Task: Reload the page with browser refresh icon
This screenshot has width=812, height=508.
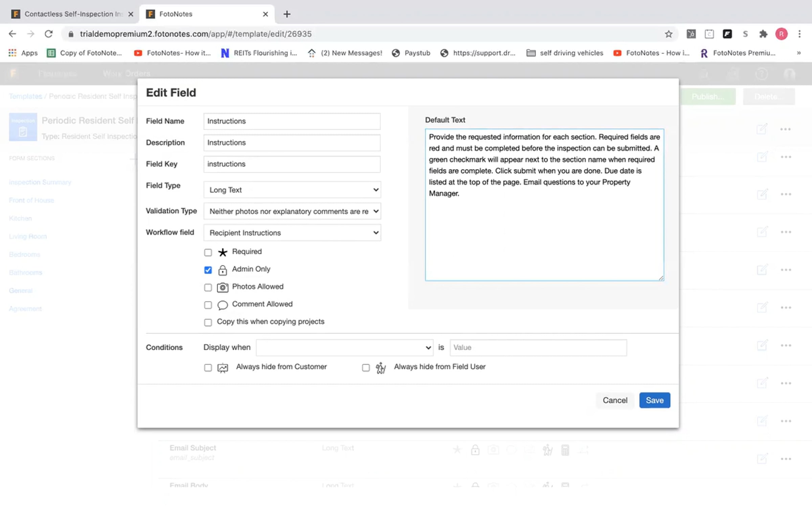Action: (49, 34)
